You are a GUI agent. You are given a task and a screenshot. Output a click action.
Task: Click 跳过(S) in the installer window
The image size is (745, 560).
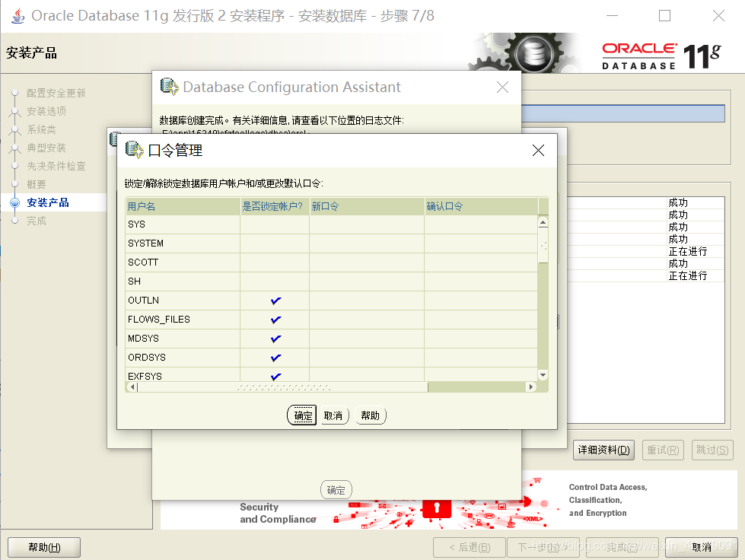coord(713,450)
